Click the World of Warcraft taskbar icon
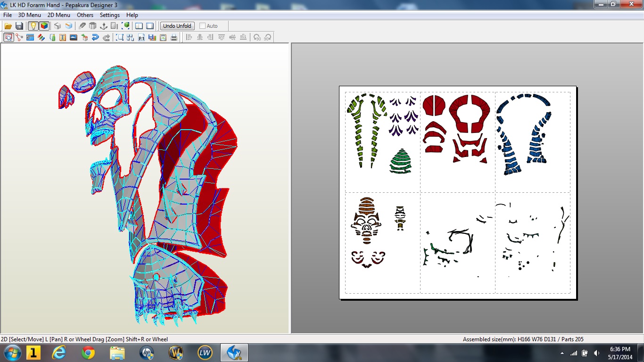 175,353
